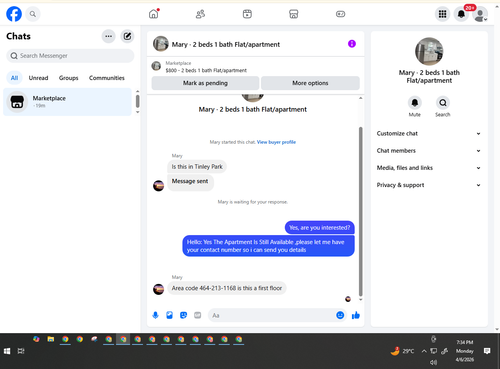This screenshot has height=369, width=500.
Task: Open the Windows Start button
Action: (7, 351)
